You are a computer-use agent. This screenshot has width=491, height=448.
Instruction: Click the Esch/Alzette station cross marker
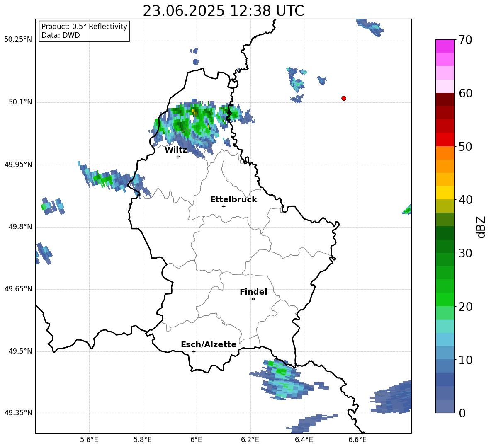click(x=194, y=351)
